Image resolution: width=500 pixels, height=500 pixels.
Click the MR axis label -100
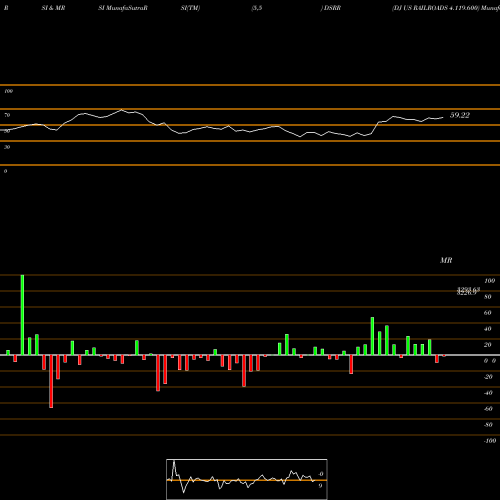point(490,441)
